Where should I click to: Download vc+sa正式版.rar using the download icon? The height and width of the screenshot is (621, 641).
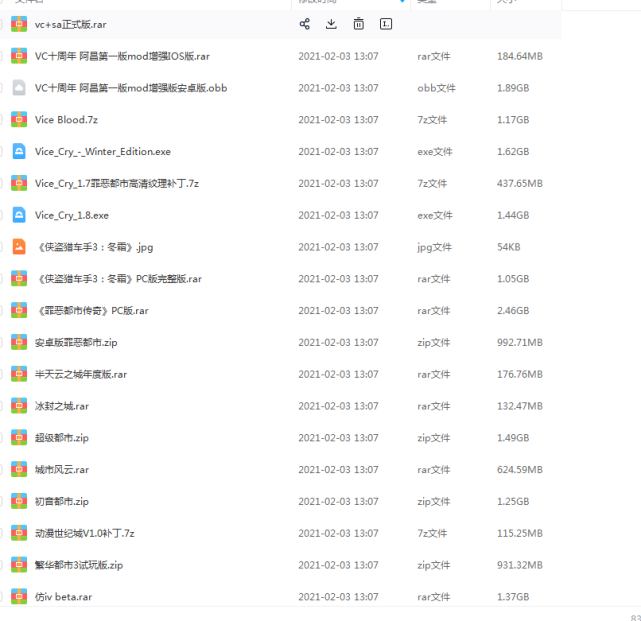tap(331, 24)
